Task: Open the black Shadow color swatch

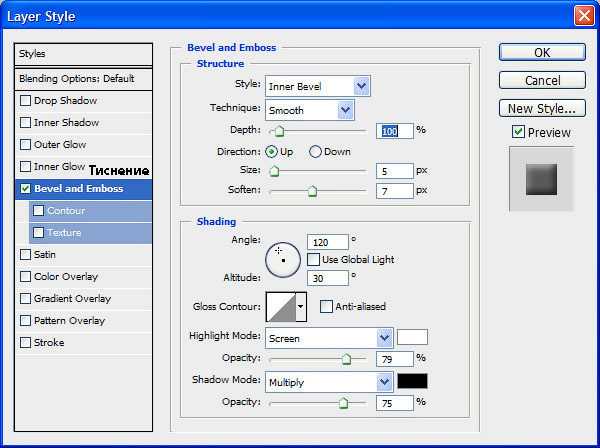Action: pyautogui.click(x=412, y=381)
